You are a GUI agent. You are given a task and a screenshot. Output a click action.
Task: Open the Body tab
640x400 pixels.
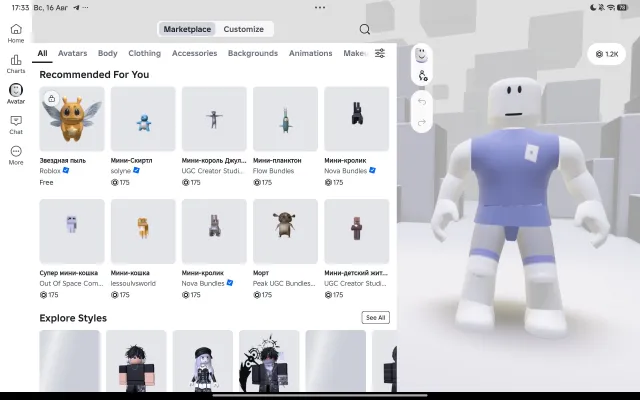pyautogui.click(x=107, y=53)
